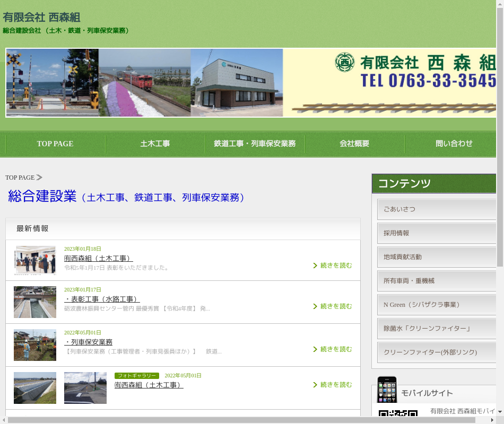Open N Green（シバザクラ事業） sidebar entry
This screenshot has width=504, height=424.
[436, 305]
